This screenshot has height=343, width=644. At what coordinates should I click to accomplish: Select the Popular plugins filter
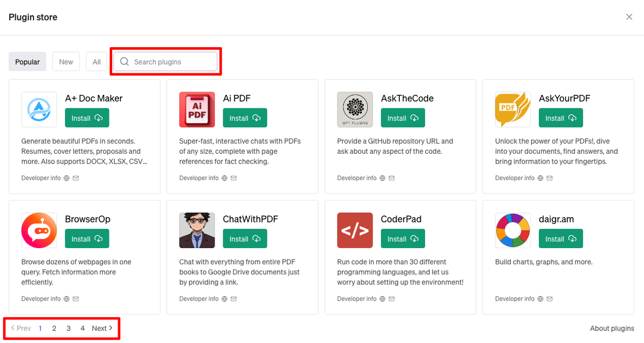27,62
